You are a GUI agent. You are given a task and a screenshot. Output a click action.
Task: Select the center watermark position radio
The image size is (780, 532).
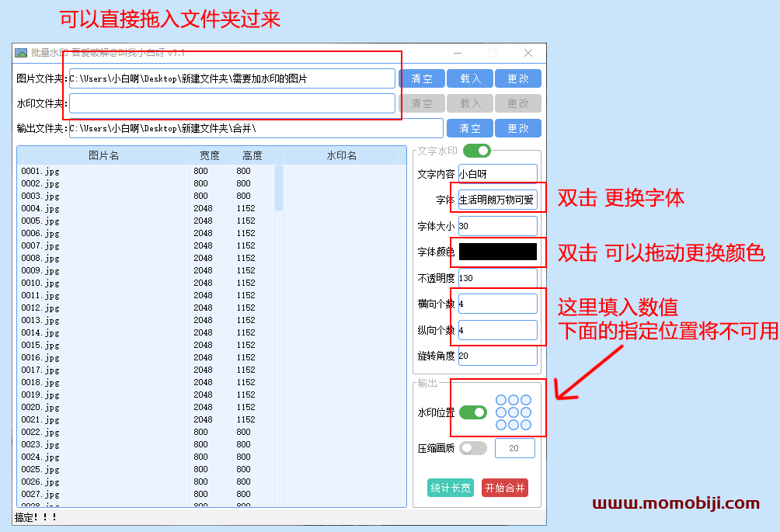click(514, 412)
